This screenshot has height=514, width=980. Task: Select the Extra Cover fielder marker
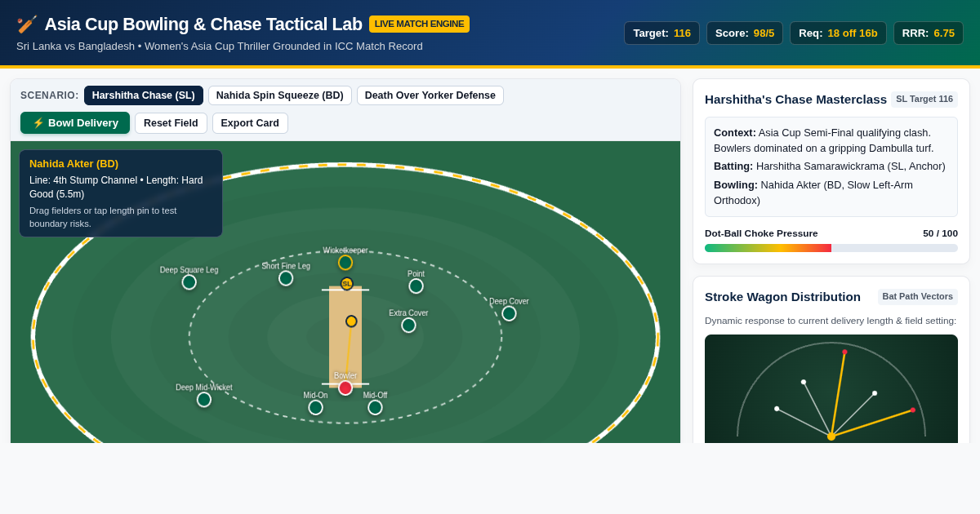point(408,326)
